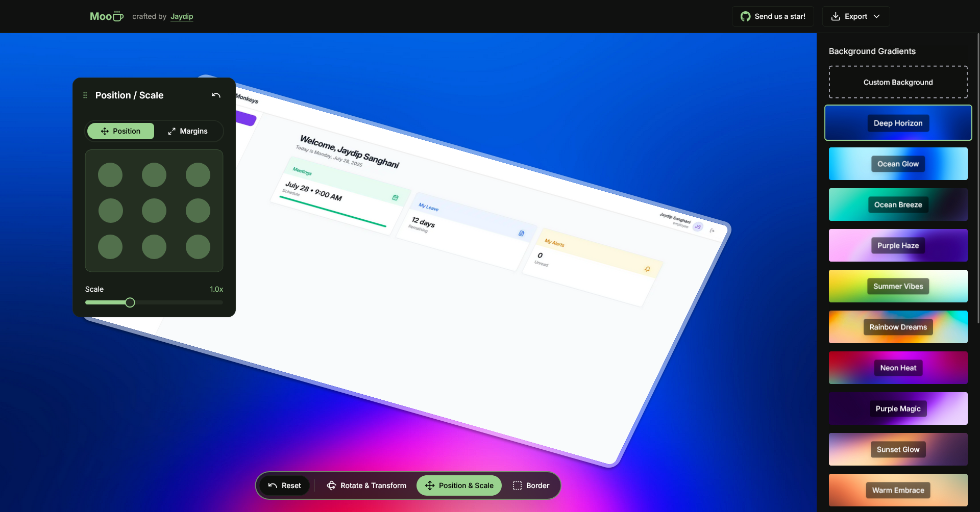Click the July 28 • 9:00 AM meeting text

(x=313, y=191)
